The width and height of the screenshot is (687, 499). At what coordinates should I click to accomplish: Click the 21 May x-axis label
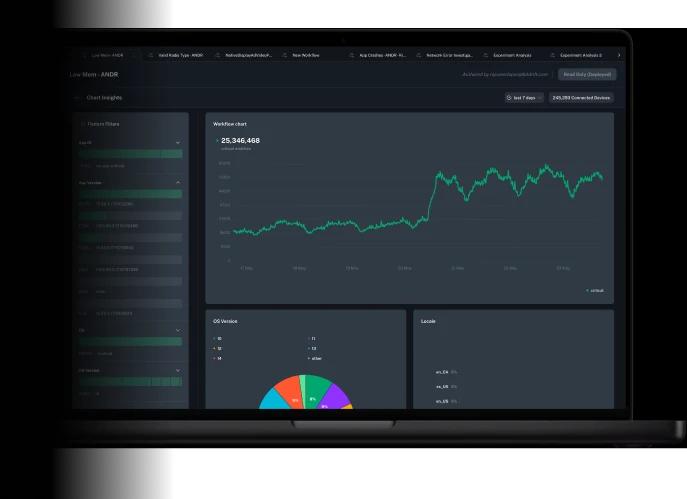(457, 268)
